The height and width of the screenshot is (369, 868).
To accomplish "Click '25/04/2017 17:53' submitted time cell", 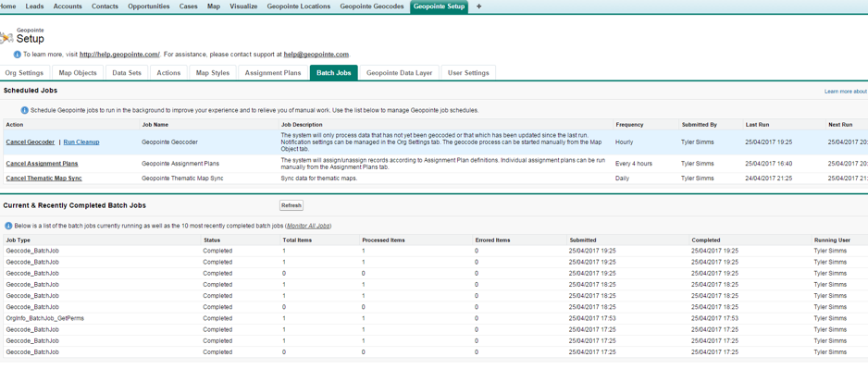I will coord(592,318).
